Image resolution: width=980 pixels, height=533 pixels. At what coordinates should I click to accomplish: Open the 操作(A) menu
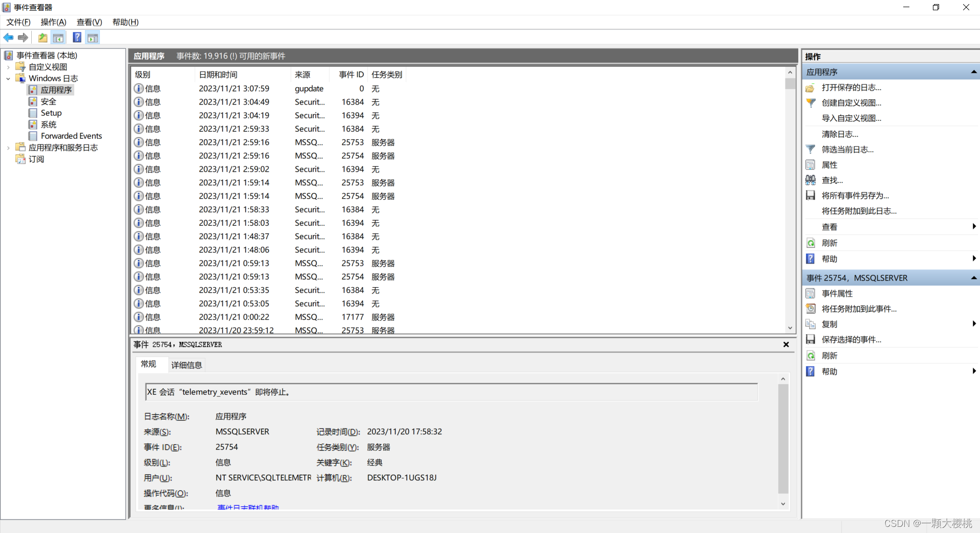54,22
